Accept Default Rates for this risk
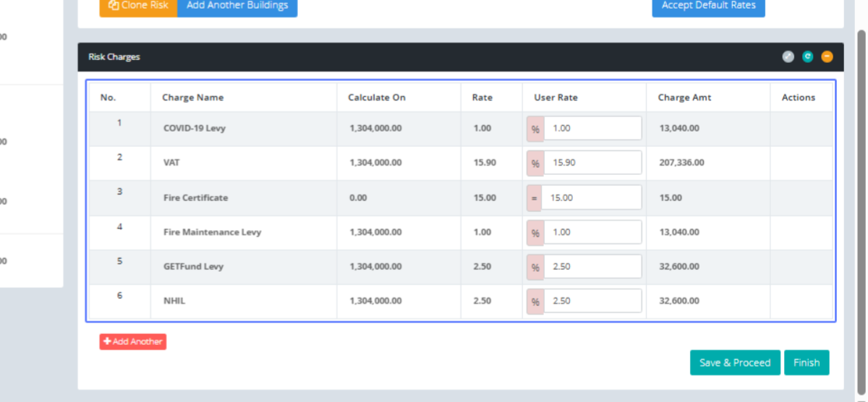The width and height of the screenshot is (868, 402). (x=708, y=6)
